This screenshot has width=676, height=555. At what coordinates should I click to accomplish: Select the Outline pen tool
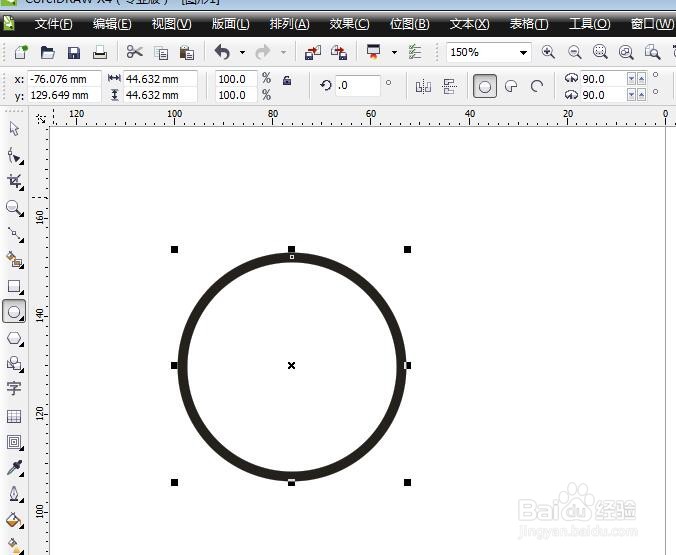coord(14,494)
